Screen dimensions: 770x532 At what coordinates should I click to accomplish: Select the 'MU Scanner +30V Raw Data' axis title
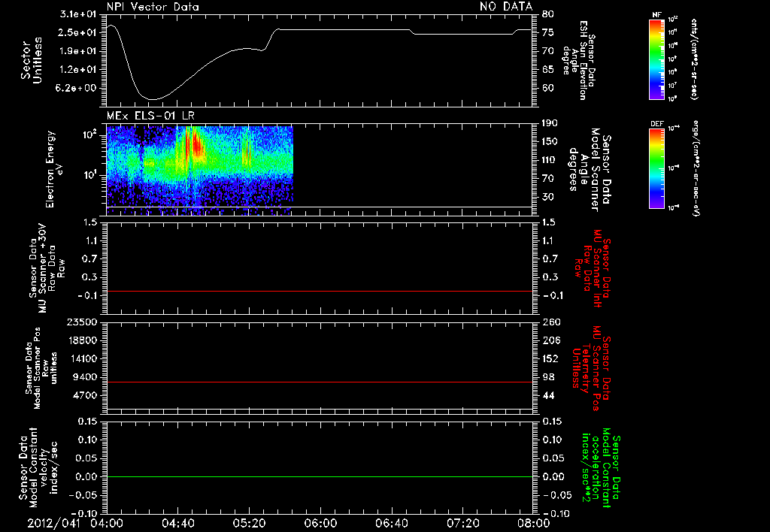click(47, 268)
